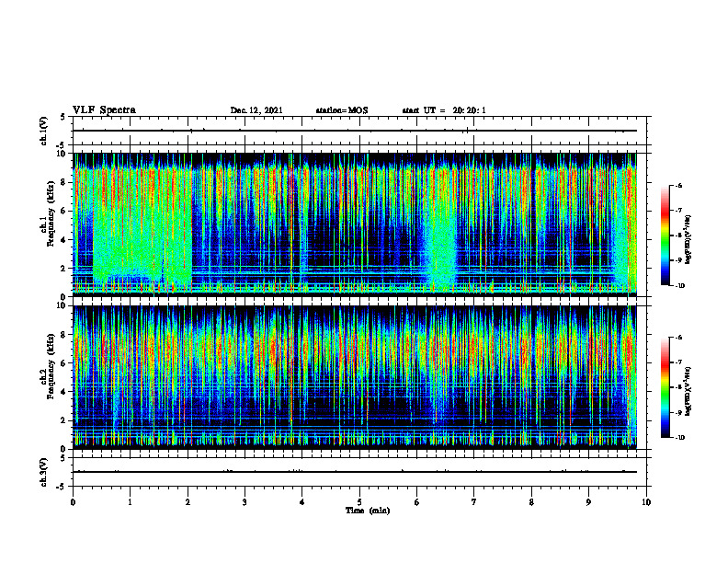Click the ch.1 spectrogram panel
The height and width of the screenshot is (563, 728).
[355, 224]
